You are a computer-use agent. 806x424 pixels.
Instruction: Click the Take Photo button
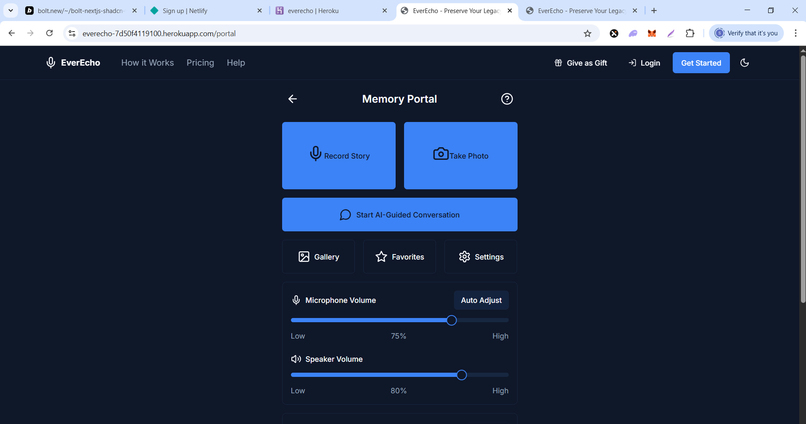[461, 155]
